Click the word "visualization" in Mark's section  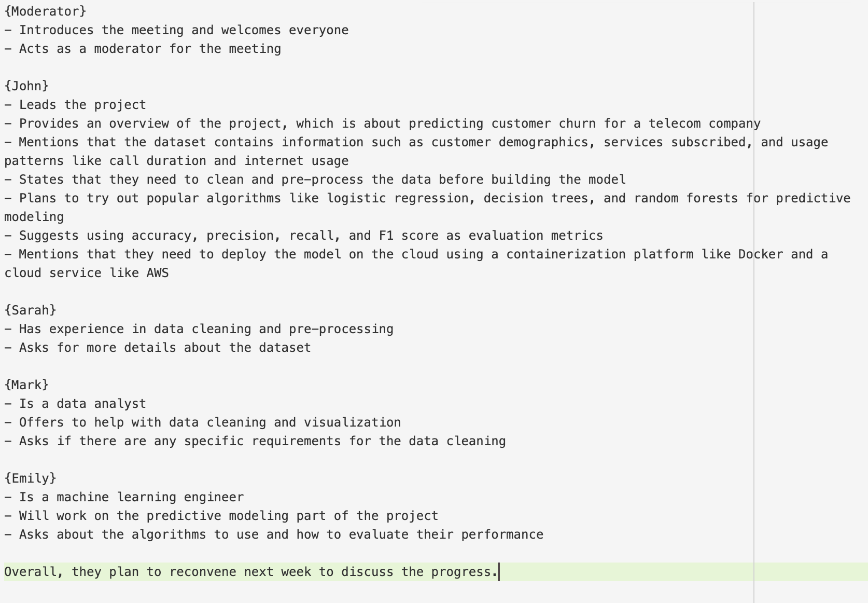352,422
